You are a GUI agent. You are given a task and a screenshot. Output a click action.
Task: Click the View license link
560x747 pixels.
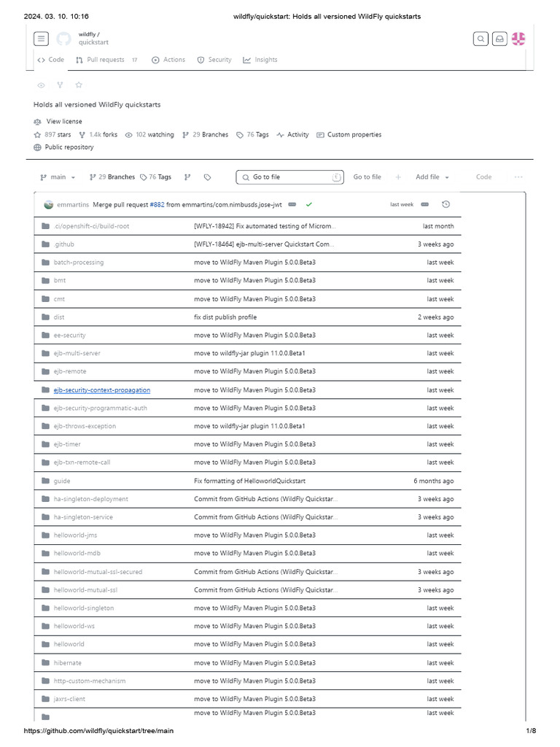click(64, 122)
